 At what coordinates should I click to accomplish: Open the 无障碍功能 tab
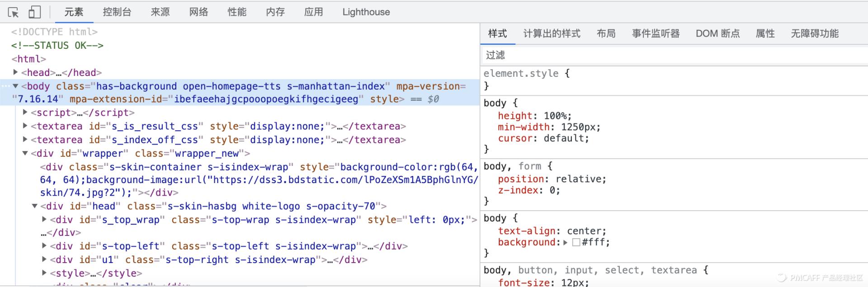tap(814, 33)
